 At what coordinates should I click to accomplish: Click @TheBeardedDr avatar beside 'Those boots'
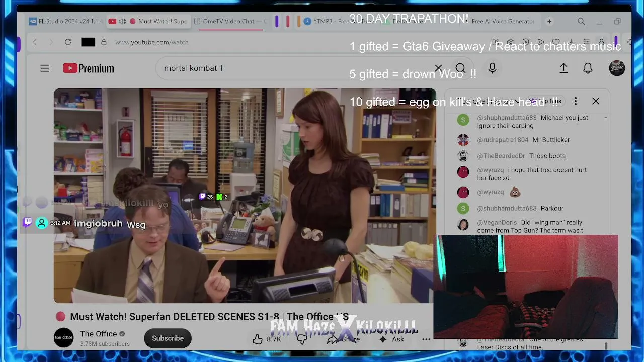pyautogui.click(x=463, y=156)
